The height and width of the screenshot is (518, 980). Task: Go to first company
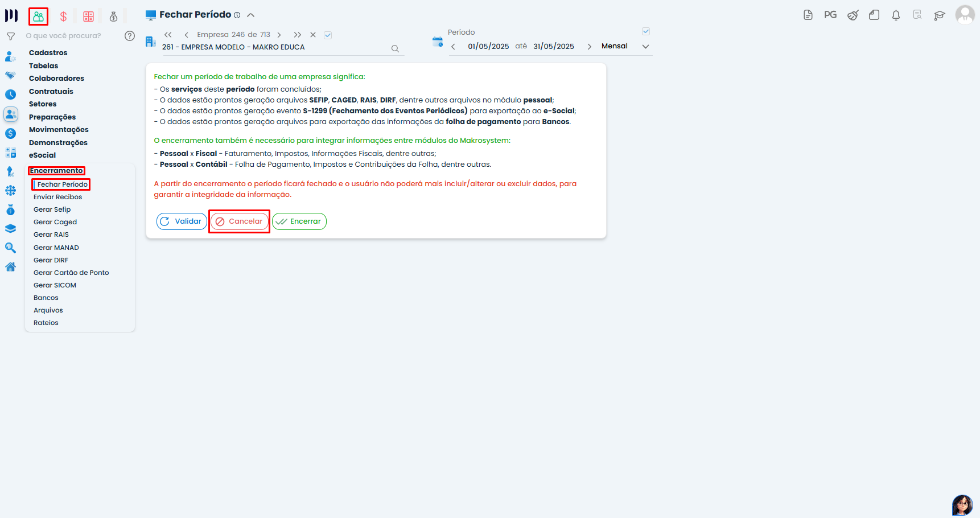coord(168,35)
